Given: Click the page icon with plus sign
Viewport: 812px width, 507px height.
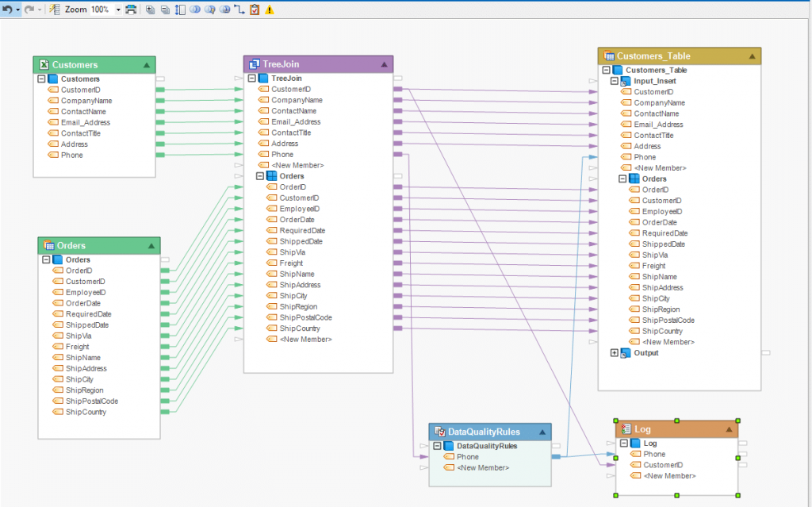Looking at the screenshot, I should pos(151,10).
